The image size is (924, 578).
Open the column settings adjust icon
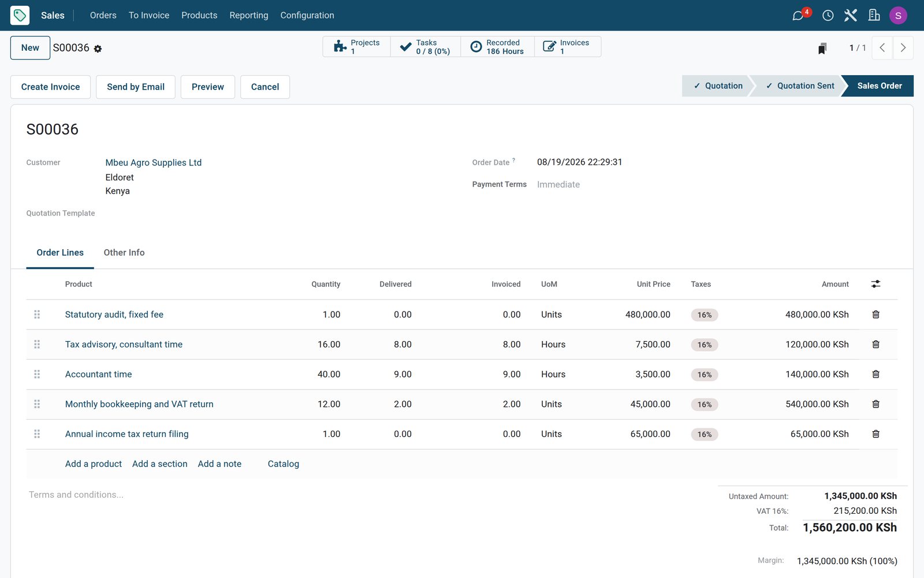(x=875, y=284)
